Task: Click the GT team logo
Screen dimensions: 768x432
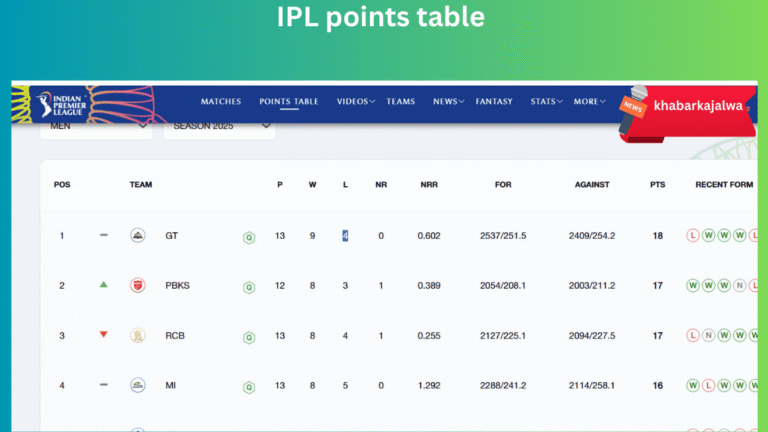Action: [138, 236]
